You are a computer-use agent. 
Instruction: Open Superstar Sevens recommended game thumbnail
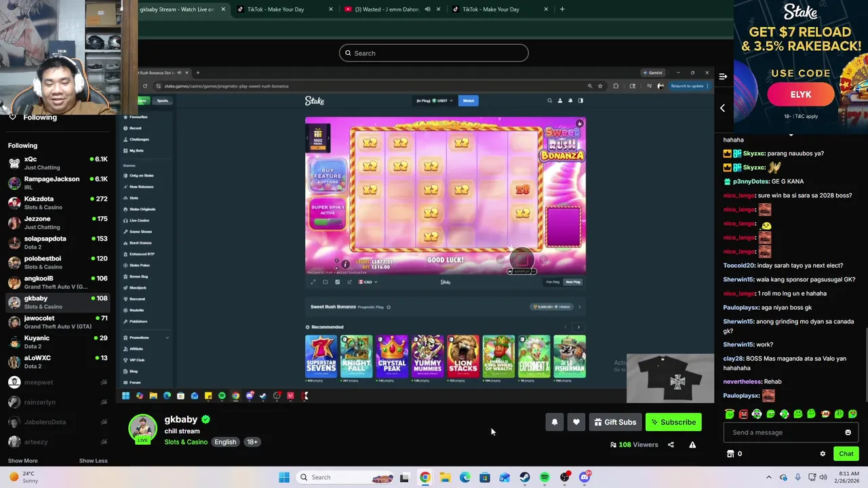pyautogui.click(x=321, y=357)
